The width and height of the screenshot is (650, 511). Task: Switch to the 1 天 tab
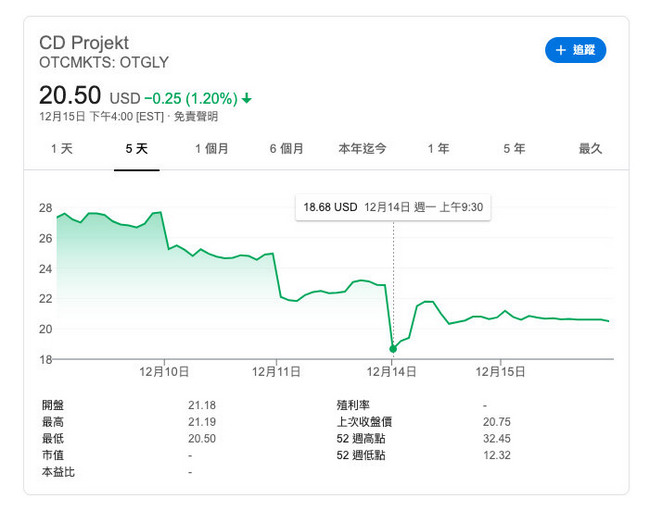(x=62, y=148)
